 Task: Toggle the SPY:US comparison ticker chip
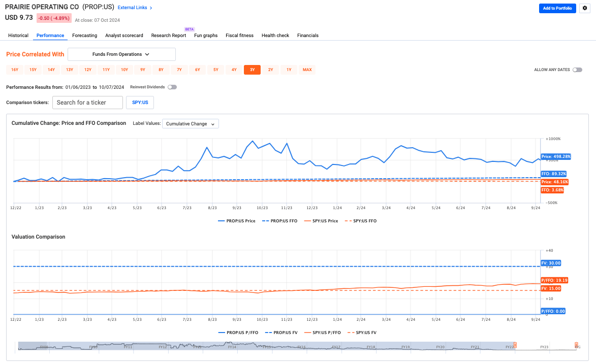(x=140, y=103)
